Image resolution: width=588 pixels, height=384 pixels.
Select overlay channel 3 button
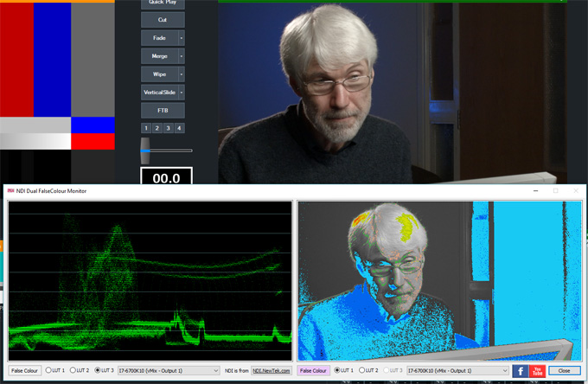point(168,128)
